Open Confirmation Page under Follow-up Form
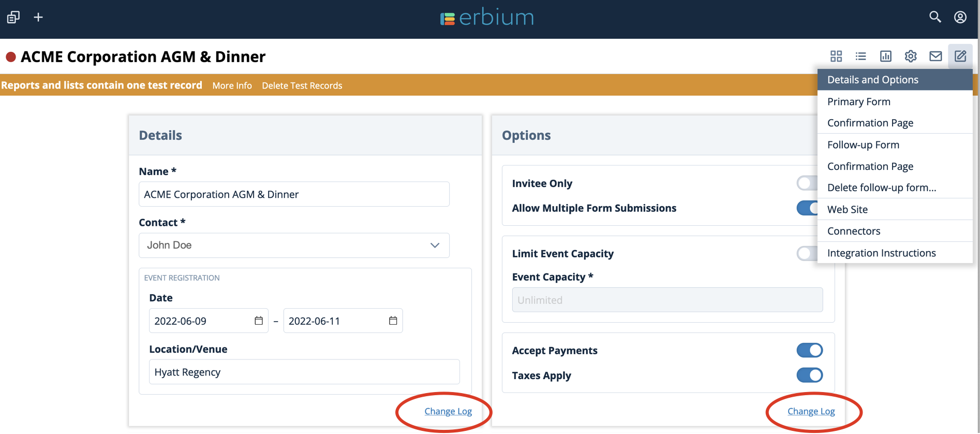This screenshot has height=434, width=980. point(895,166)
